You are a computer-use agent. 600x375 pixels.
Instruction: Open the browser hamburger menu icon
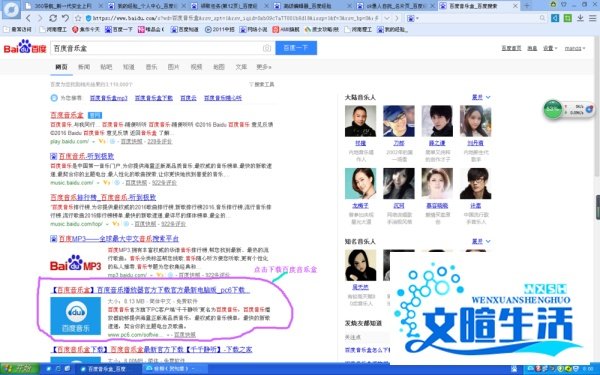click(x=592, y=18)
